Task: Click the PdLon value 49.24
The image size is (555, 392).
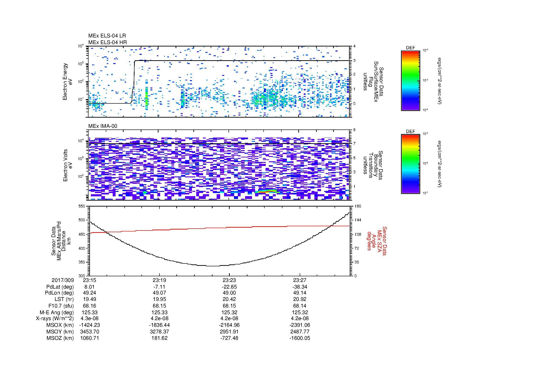Action: click(89, 293)
